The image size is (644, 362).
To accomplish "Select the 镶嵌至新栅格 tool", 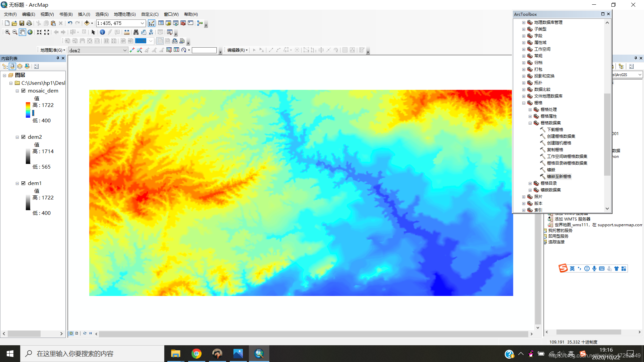I will pyautogui.click(x=559, y=177).
